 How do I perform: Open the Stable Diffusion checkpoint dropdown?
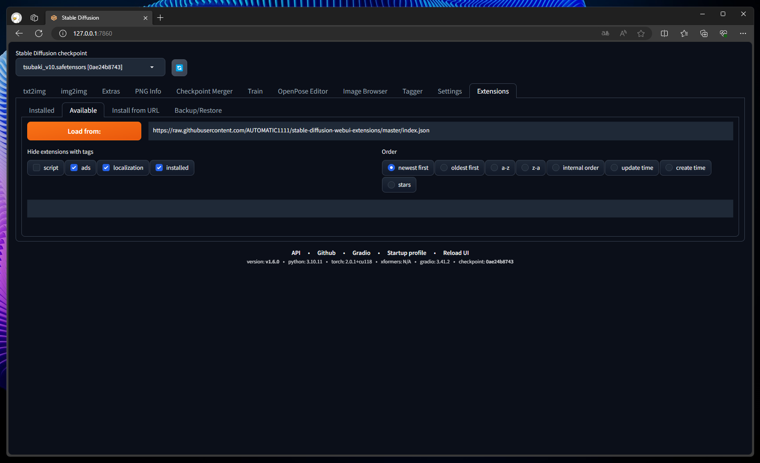click(x=90, y=68)
